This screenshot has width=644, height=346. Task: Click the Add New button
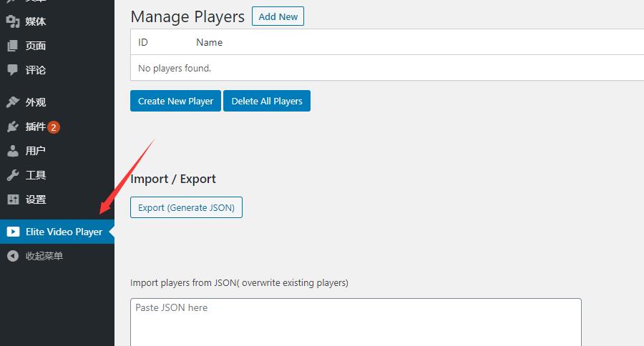tap(278, 16)
